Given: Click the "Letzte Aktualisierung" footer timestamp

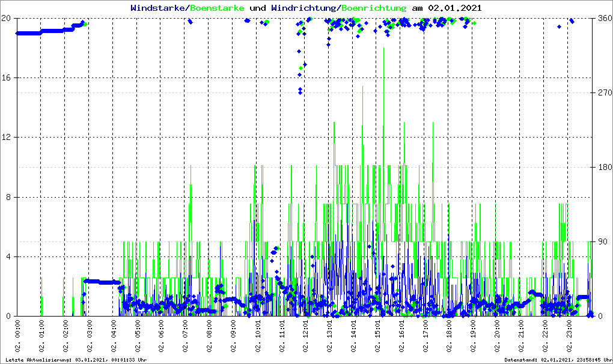Looking at the screenshot, I should coord(75,360).
